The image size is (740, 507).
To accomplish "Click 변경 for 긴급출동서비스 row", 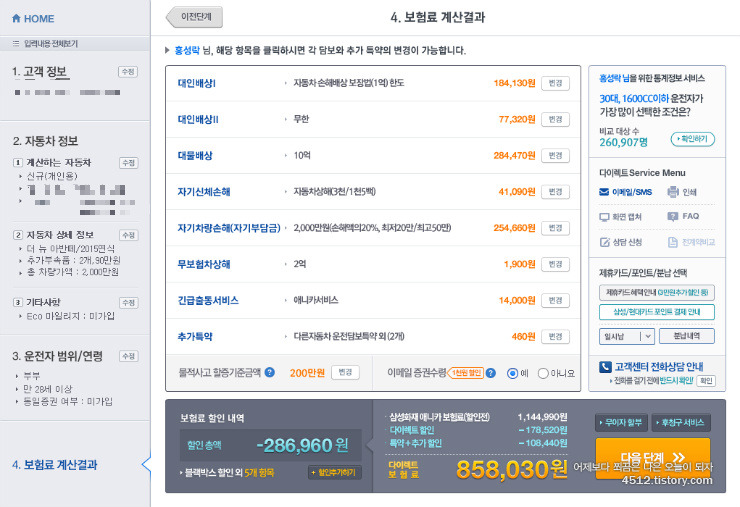I will pos(555,300).
